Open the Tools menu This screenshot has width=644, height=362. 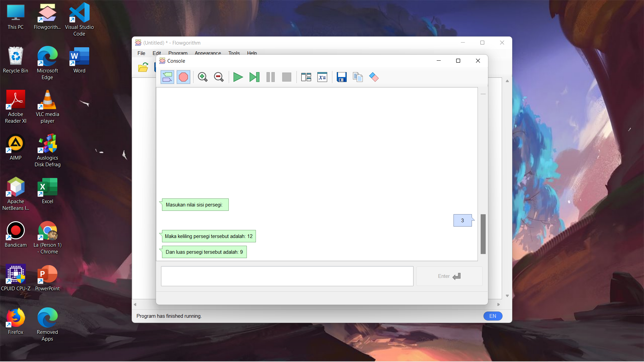point(234,53)
